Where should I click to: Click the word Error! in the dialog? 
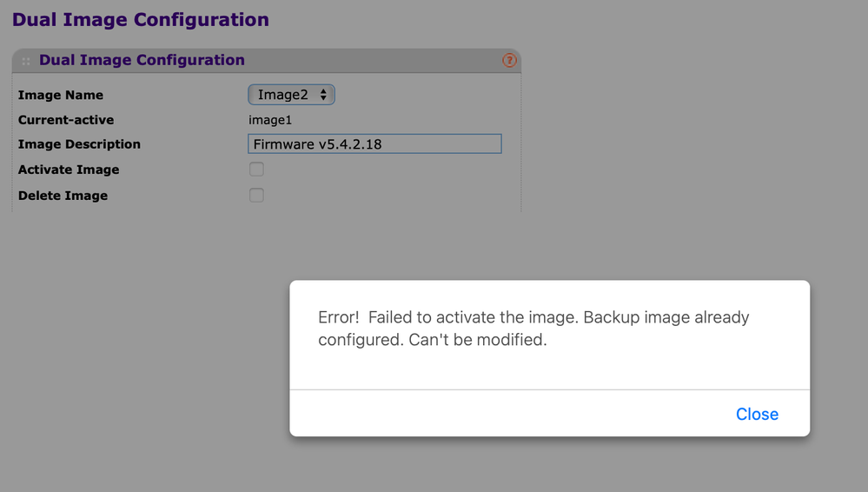coord(339,318)
